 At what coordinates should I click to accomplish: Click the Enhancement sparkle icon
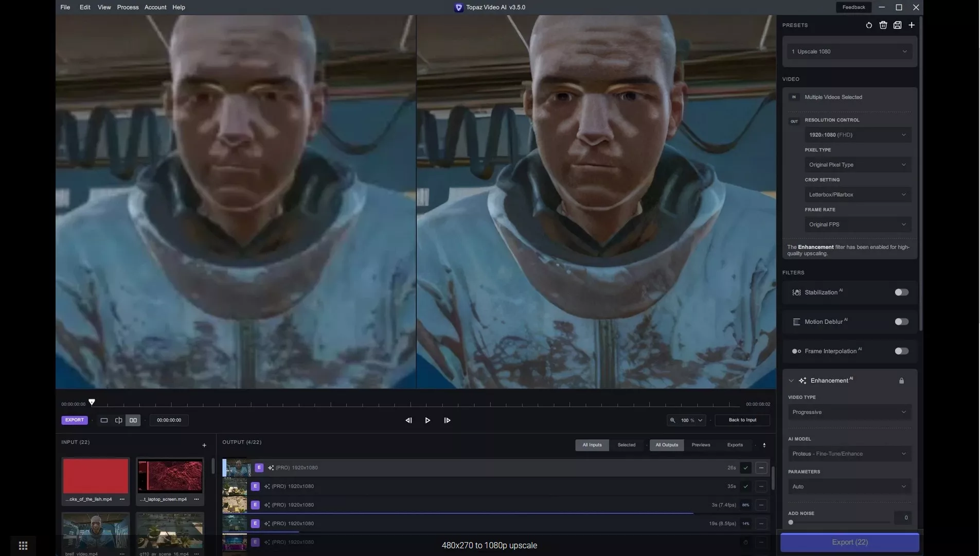803,381
